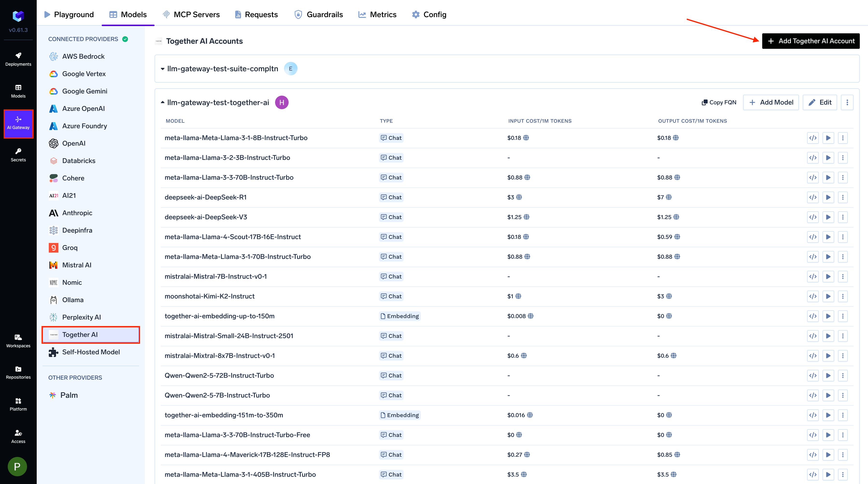This screenshot has height=484, width=868.
Task: Open Repositories in sidebar
Action: [18, 372]
